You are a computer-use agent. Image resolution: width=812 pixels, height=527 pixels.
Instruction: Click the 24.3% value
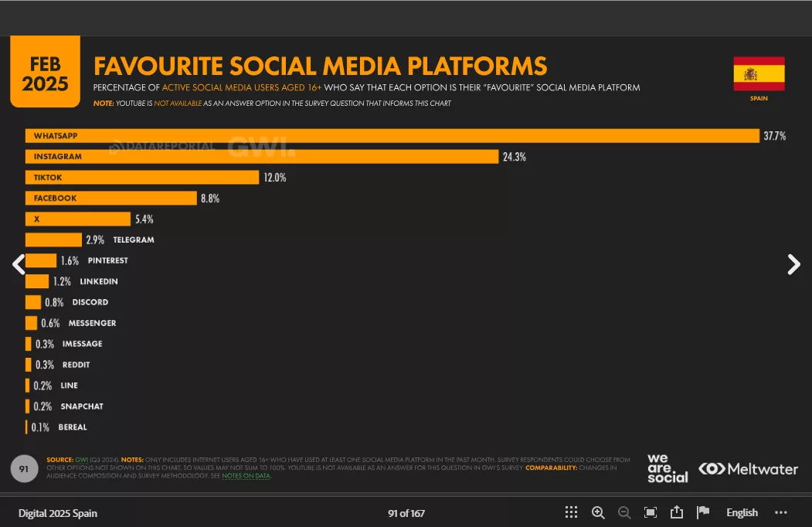[515, 157]
